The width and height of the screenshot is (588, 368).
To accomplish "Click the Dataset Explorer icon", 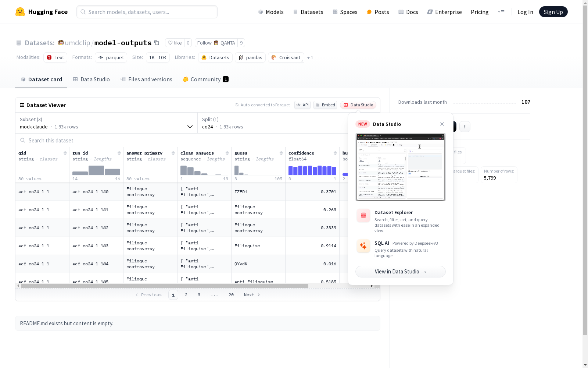I will (363, 216).
